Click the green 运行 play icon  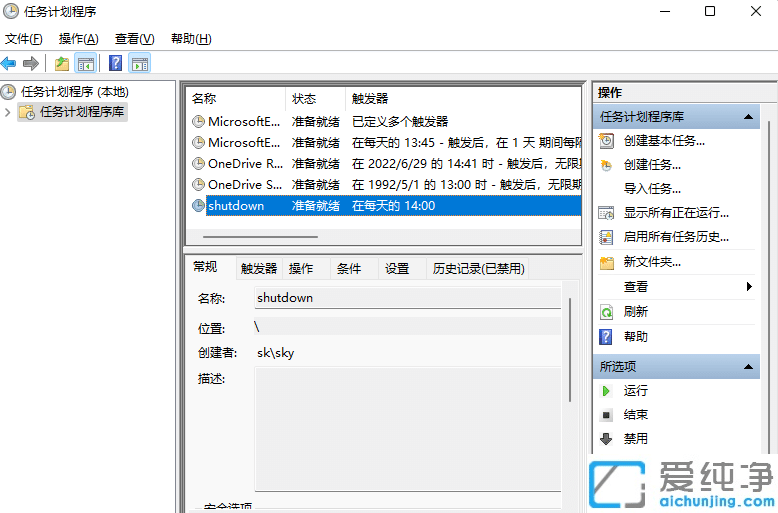(x=606, y=391)
